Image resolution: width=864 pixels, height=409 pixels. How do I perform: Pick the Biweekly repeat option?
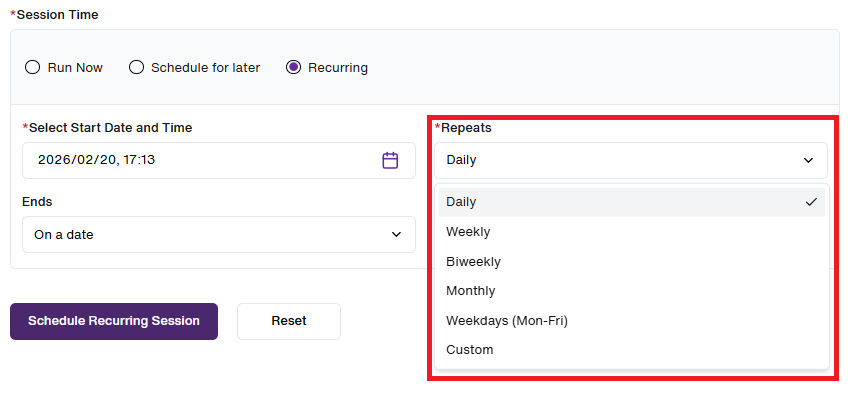[631, 261]
